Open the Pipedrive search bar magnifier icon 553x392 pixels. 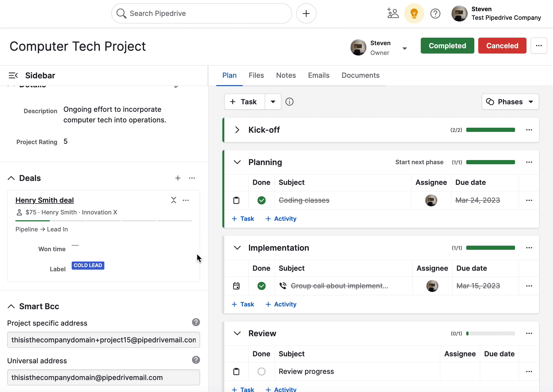click(x=121, y=13)
